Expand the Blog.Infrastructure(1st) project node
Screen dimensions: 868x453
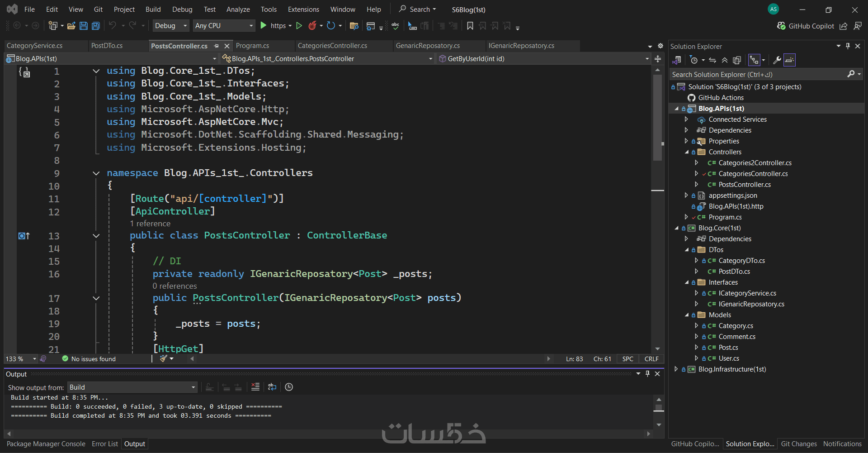676,369
